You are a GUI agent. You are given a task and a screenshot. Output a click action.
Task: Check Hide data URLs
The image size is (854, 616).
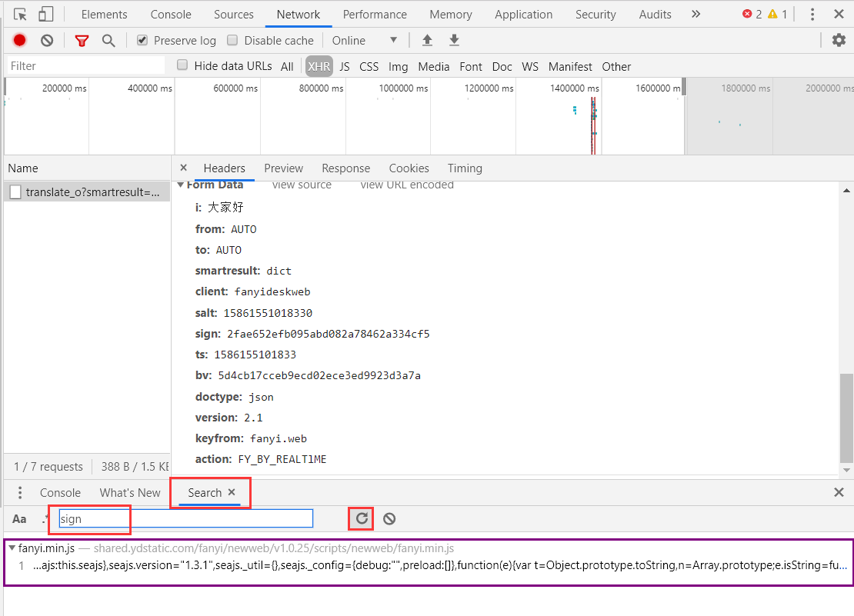pos(182,65)
